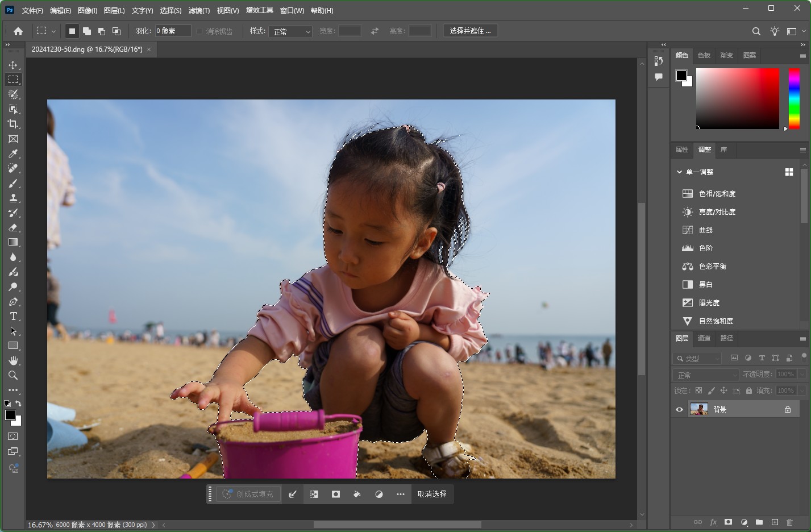
Task: Open the Layers panel flyout menu
Action: pyautogui.click(x=802, y=339)
